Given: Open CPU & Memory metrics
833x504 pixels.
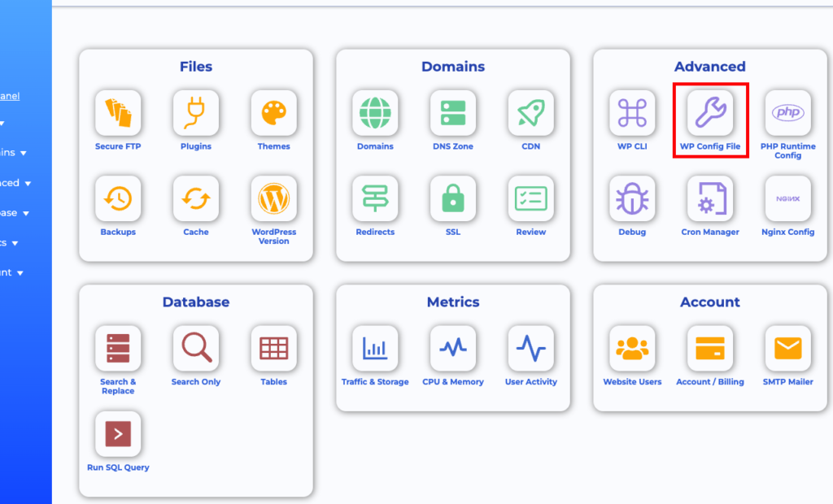Looking at the screenshot, I should (452, 349).
